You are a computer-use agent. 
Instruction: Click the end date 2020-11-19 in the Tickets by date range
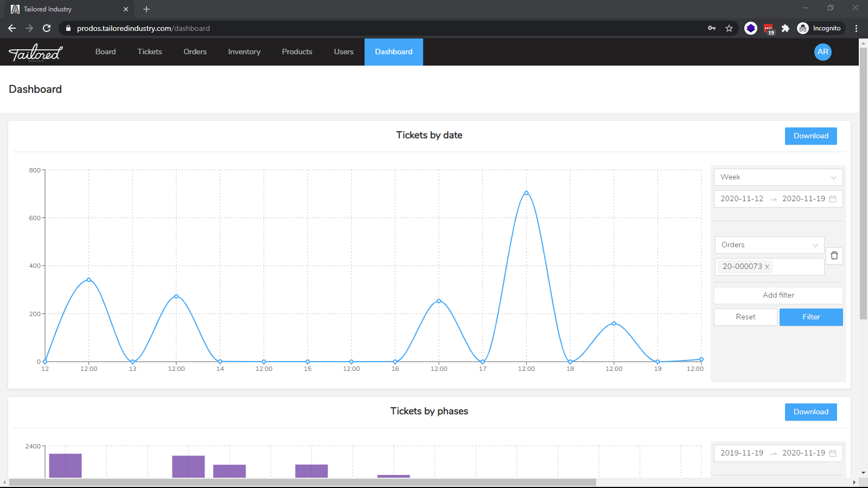pyautogui.click(x=803, y=199)
